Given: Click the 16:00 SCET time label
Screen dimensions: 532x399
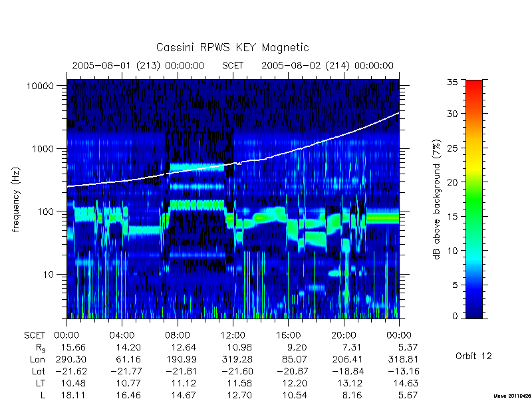Looking at the screenshot, I should (x=288, y=336).
